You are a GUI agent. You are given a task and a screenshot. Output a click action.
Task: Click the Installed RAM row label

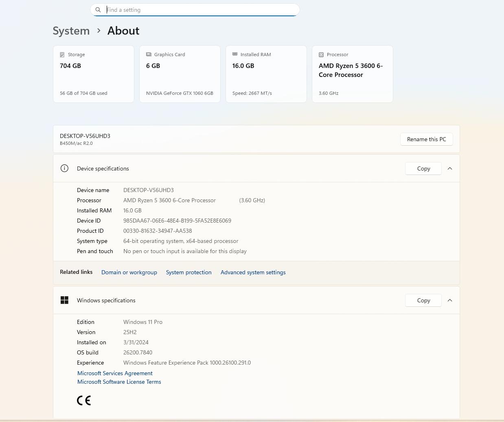tap(94, 210)
